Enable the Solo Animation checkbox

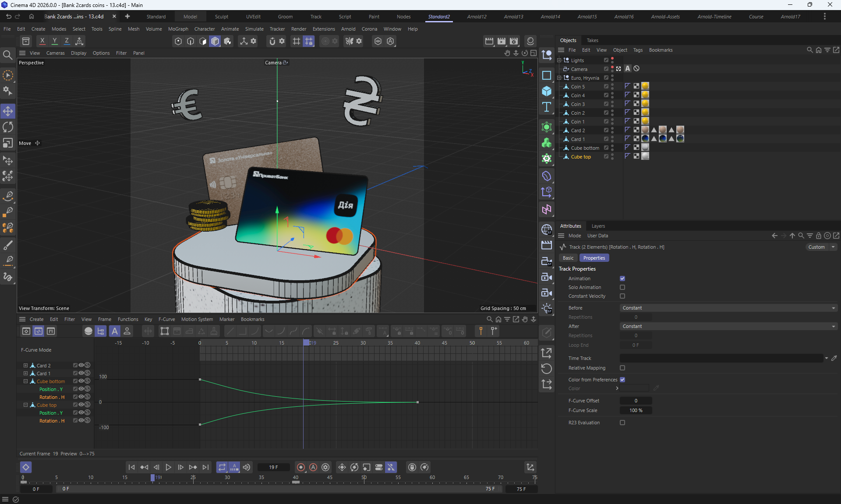tap(622, 287)
